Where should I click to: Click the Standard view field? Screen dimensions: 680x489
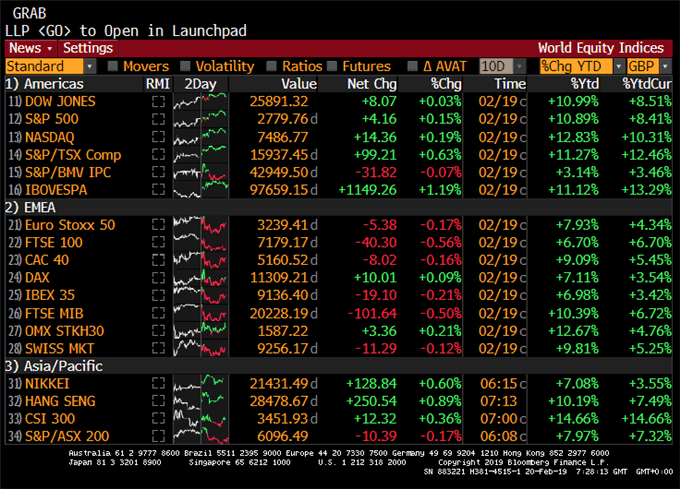[45, 66]
